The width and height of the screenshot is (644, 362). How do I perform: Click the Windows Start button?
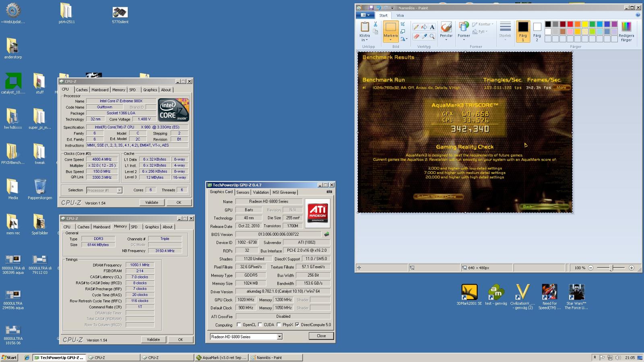9,358
